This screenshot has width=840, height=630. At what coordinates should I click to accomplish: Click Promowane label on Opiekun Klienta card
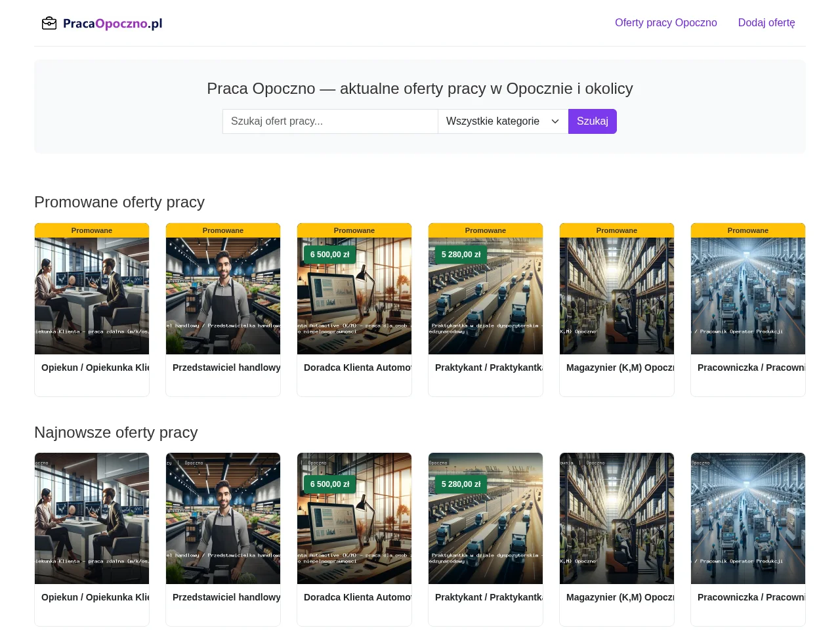[92, 230]
